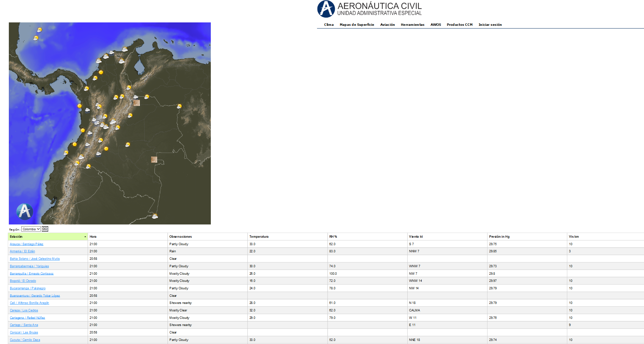Screen dimensions: 644x344
Task: Sort table by the Observaciones column header
Action: click(x=207, y=237)
